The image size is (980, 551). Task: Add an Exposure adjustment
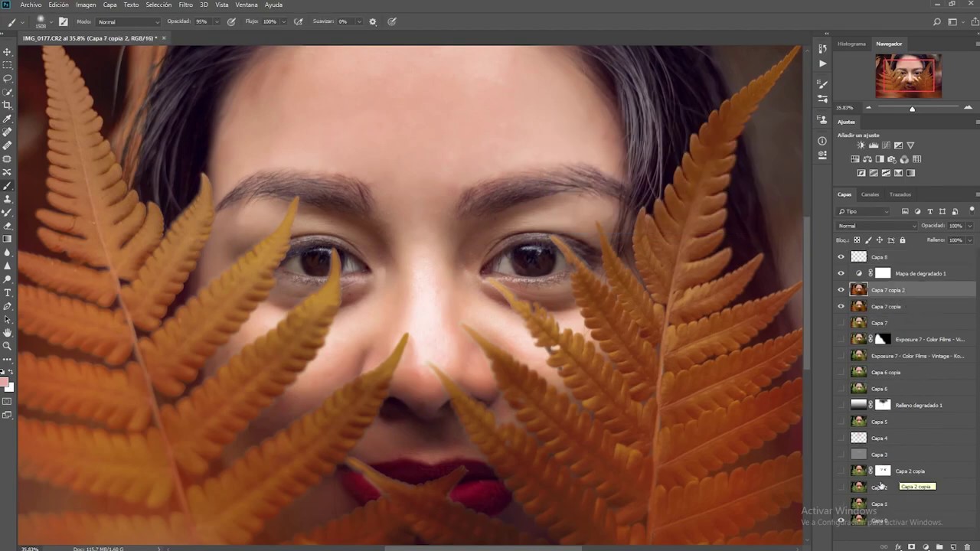click(x=898, y=145)
